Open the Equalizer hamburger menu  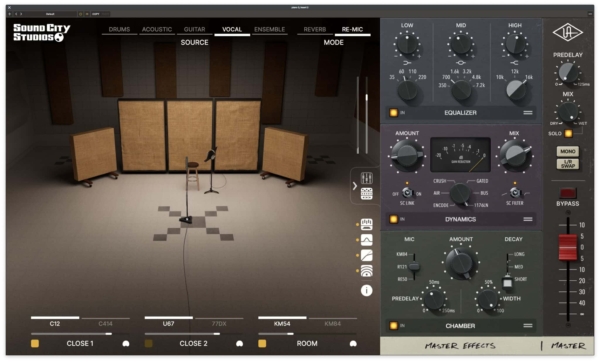[528, 113]
